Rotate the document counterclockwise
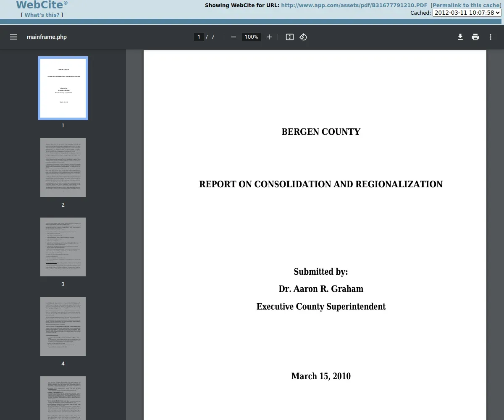The height and width of the screenshot is (420, 504). 303,37
